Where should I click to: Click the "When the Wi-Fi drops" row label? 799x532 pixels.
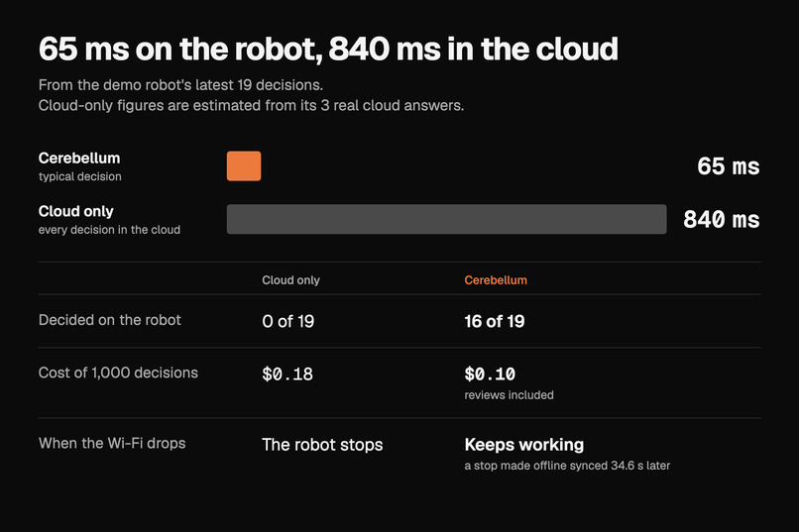coord(112,443)
